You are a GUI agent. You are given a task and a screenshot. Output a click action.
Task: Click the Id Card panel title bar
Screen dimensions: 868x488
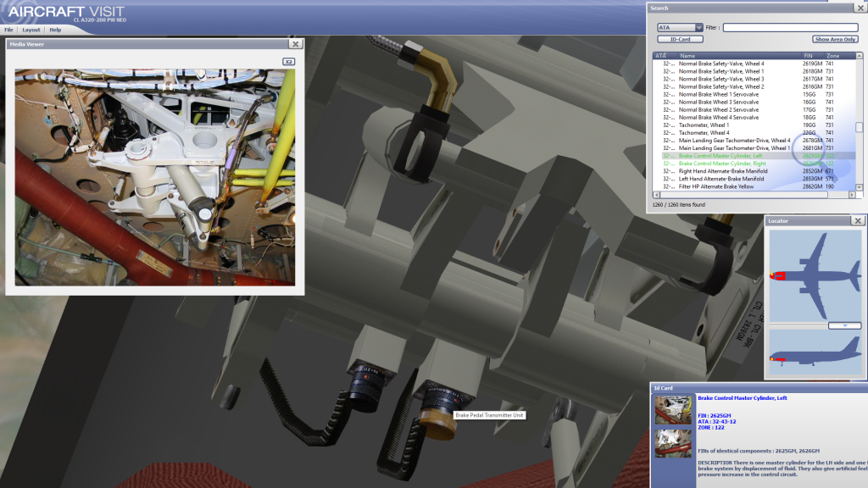point(759,388)
